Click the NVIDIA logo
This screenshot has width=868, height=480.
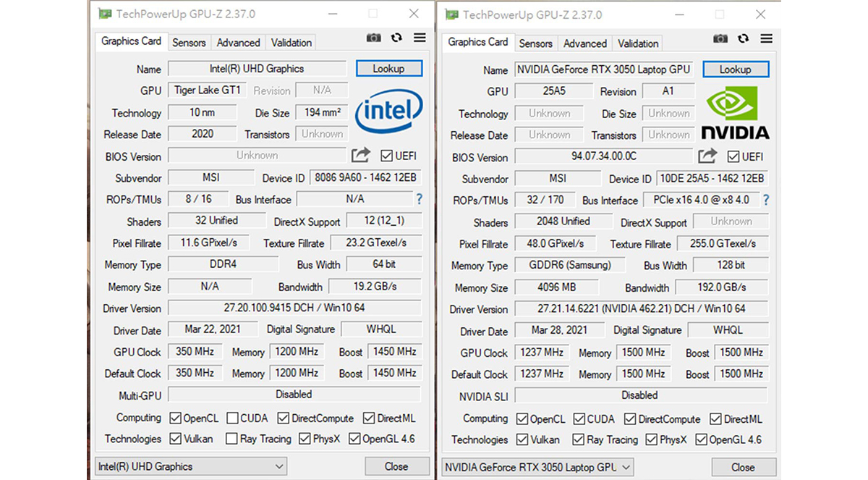click(x=735, y=113)
